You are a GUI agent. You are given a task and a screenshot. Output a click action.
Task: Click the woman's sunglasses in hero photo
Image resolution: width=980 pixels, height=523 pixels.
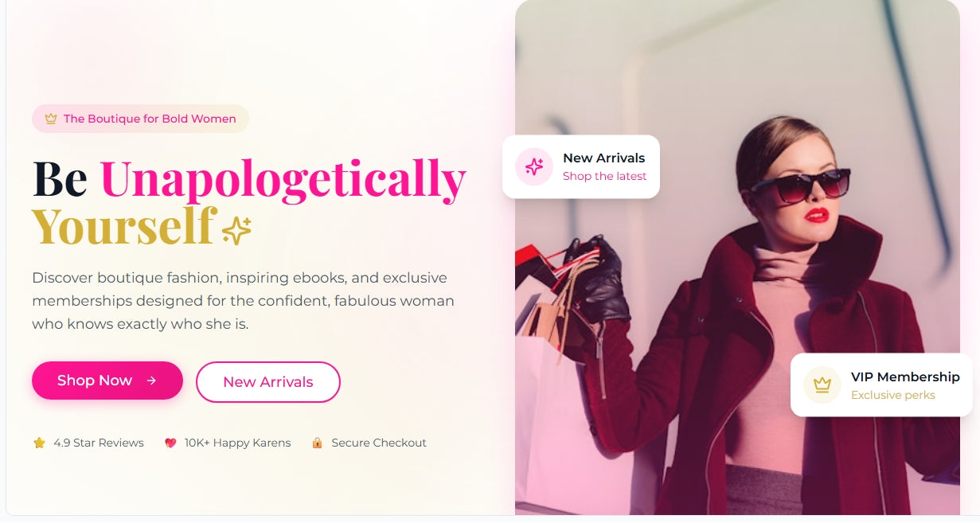[x=799, y=186]
